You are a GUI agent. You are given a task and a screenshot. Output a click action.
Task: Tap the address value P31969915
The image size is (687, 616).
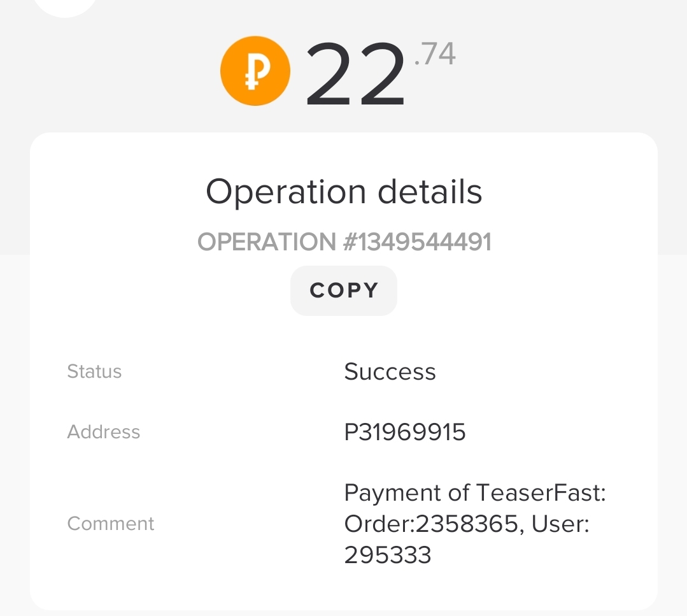(405, 433)
